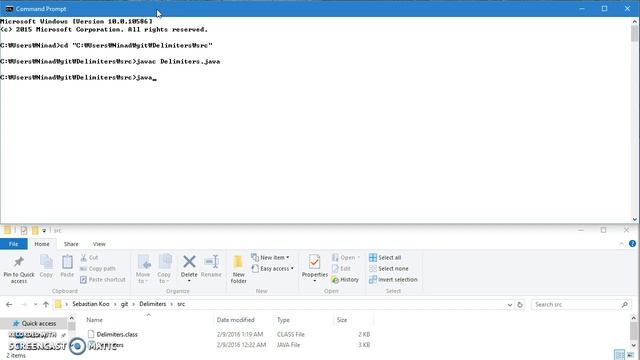Click git in the address path
This screenshot has width=640, height=360.
pos(124,304)
